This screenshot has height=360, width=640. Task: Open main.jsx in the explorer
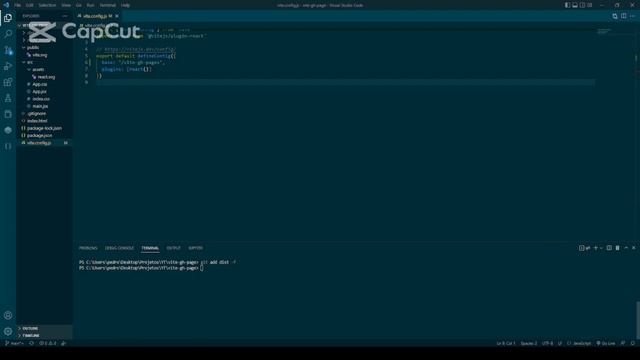[45, 106]
